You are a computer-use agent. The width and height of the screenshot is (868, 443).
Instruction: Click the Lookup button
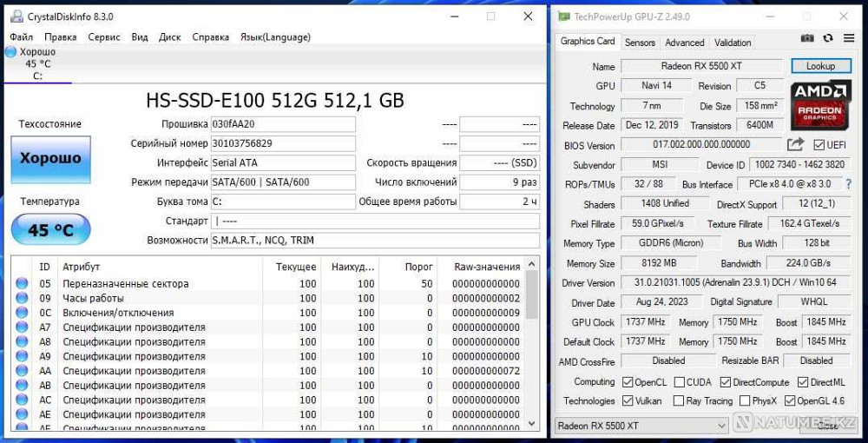point(820,66)
